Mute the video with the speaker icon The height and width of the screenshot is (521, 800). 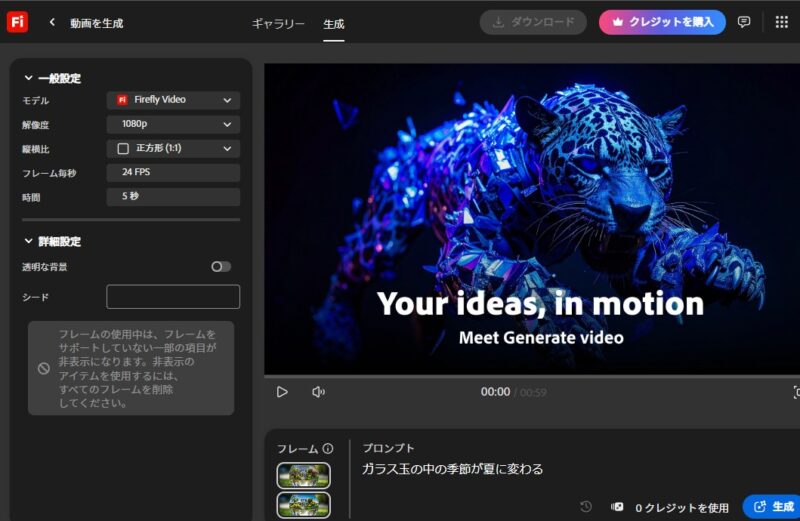[318, 392]
